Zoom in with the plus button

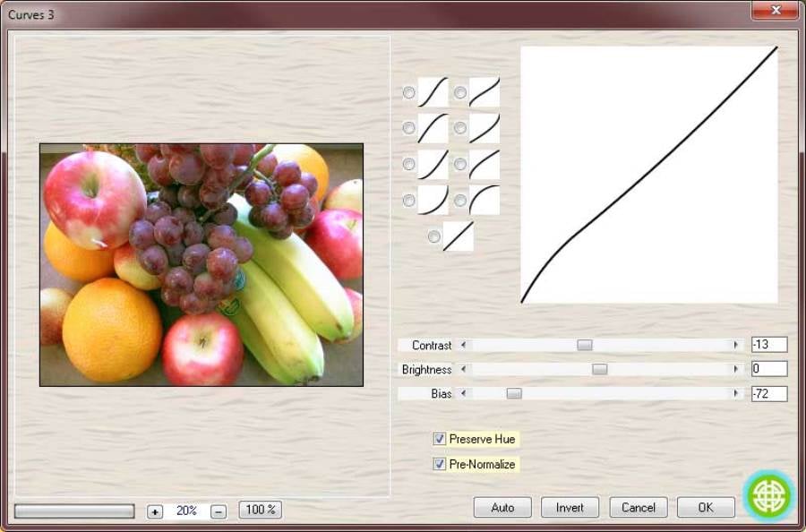tap(155, 511)
